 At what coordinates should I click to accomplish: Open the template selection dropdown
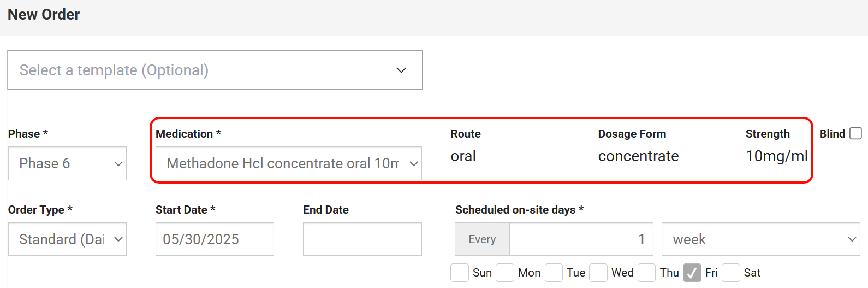215,70
